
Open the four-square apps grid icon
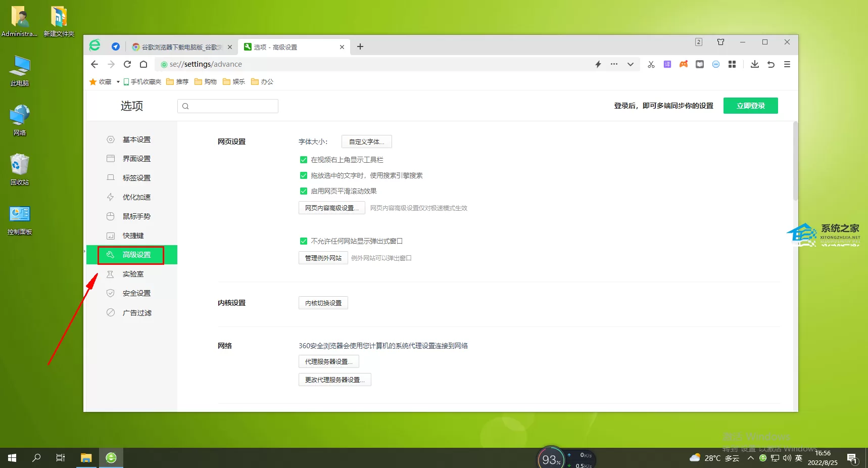(x=732, y=64)
